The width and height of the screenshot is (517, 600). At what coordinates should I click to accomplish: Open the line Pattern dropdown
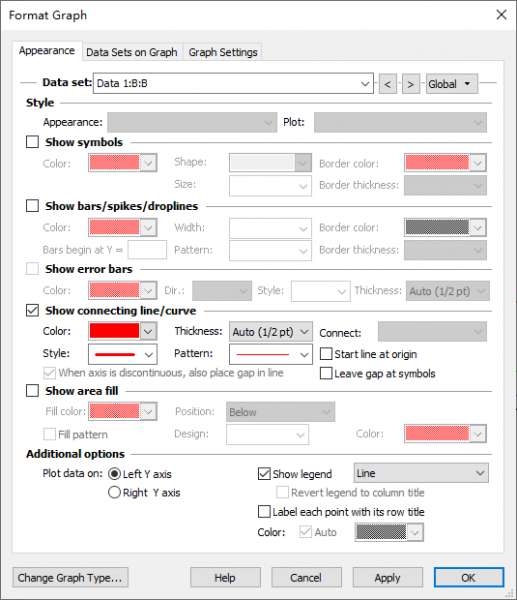271,354
